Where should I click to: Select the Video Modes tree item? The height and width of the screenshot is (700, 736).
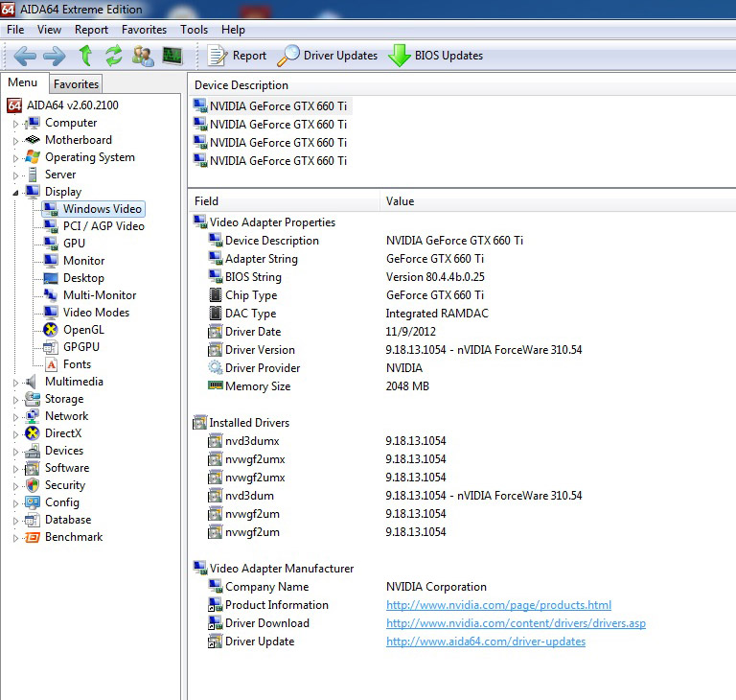click(x=96, y=313)
